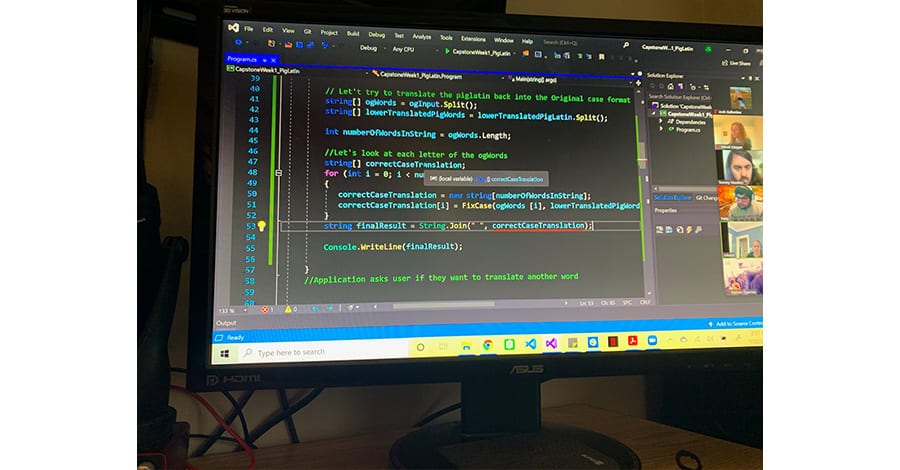900x470 pixels.
Task: Click the Navigate Backward toolbar icon
Action: (x=238, y=42)
